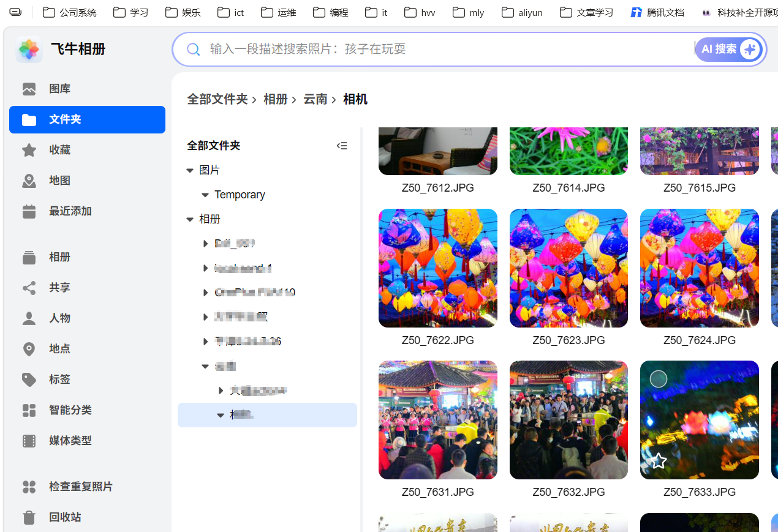Open the 人物 people section
778x532 pixels.
87,318
